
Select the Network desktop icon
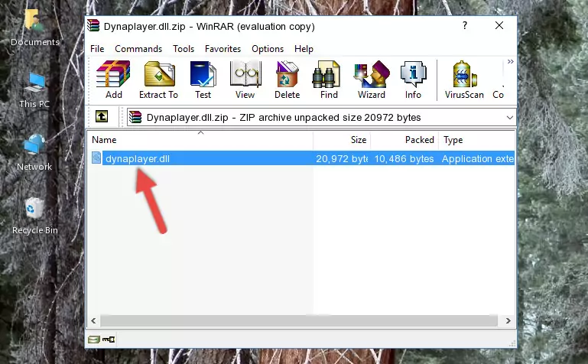(x=34, y=153)
